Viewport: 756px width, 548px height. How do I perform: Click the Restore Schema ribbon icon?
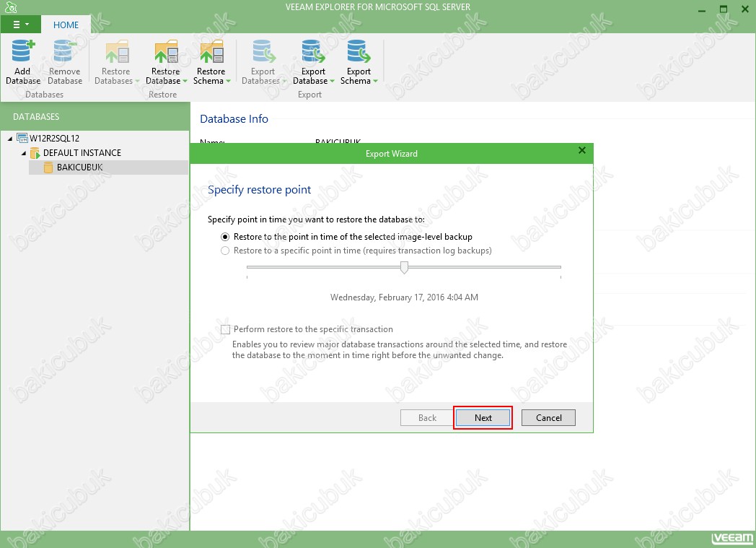(211, 51)
